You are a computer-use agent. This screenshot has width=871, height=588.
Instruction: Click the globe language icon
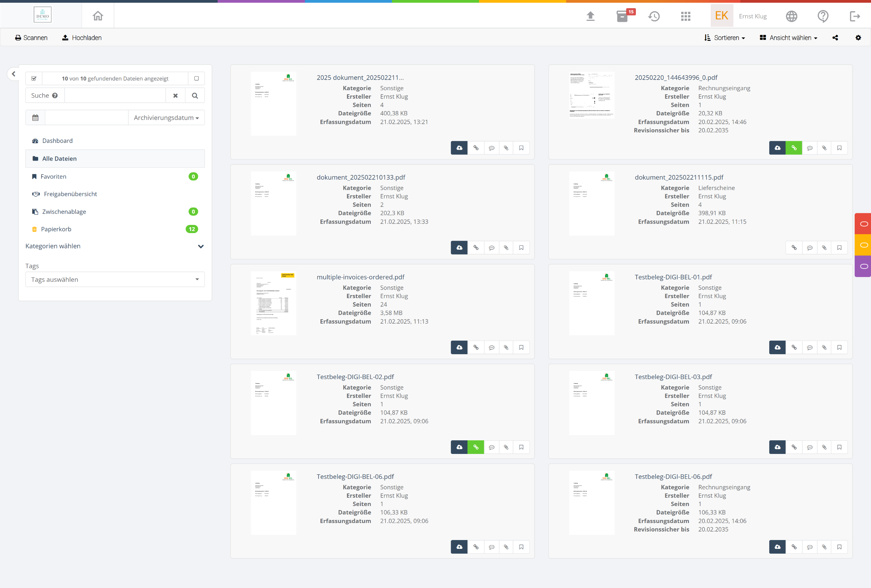pos(791,16)
